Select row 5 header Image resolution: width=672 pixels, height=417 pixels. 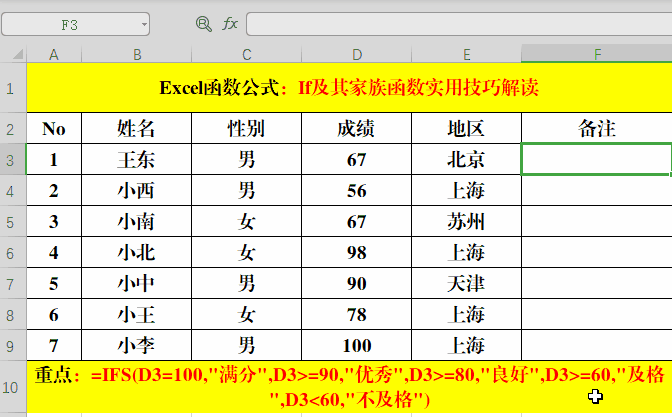11,222
